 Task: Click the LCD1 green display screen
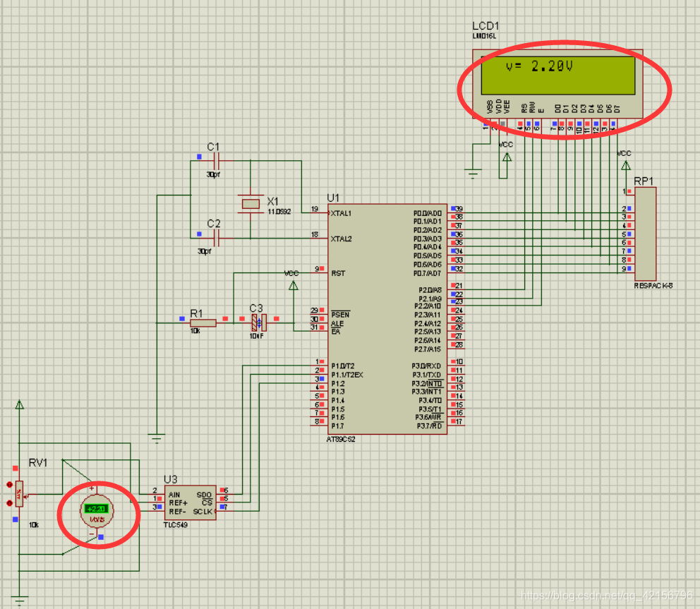[557, 75]
